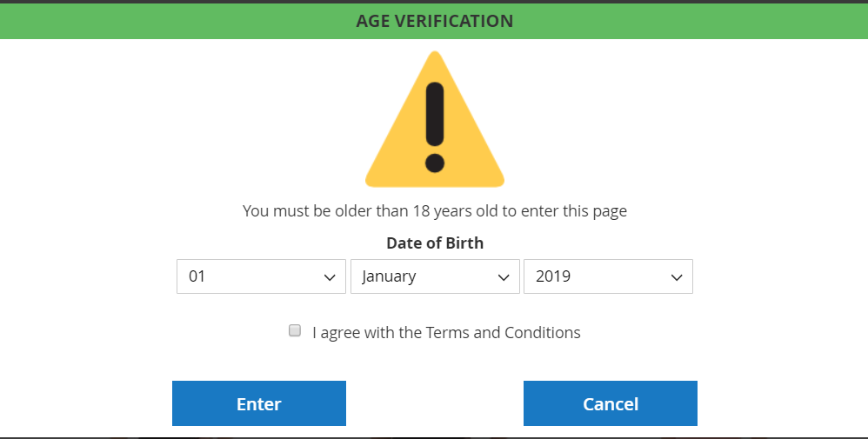Tick the Terms and Conditions checkbox
Screen dimensions: 868x439
point(295,330)
